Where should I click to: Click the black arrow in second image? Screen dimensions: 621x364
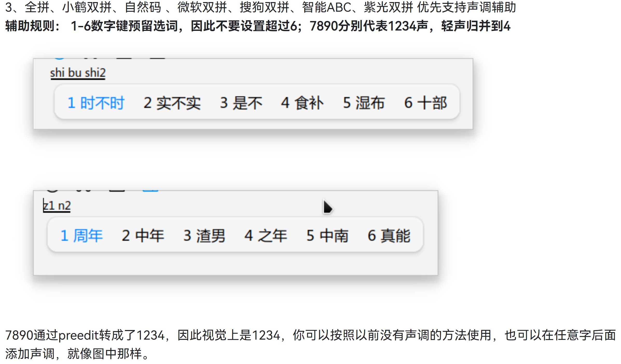pyautogui.click(x=328, y=207)
